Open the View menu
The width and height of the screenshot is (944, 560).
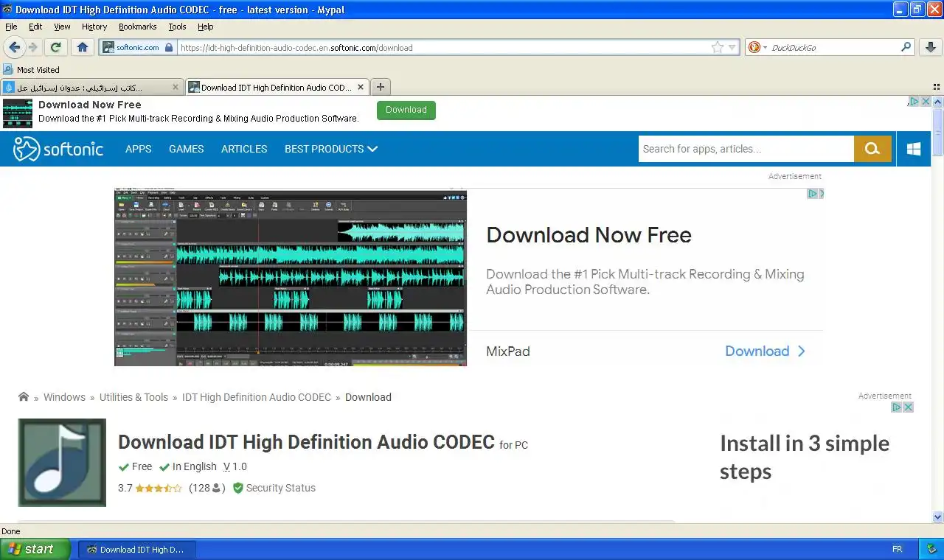pyautogui.click(x=62, y=27)
